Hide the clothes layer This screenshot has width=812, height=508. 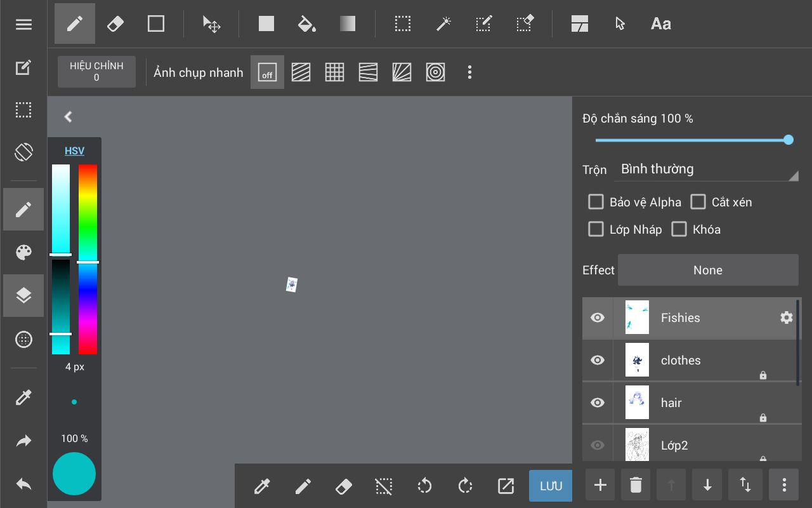[x=598, y=360]
